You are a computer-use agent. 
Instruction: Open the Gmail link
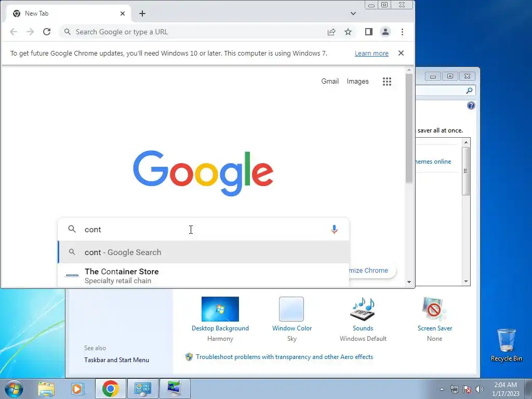[x=330, y=81]
